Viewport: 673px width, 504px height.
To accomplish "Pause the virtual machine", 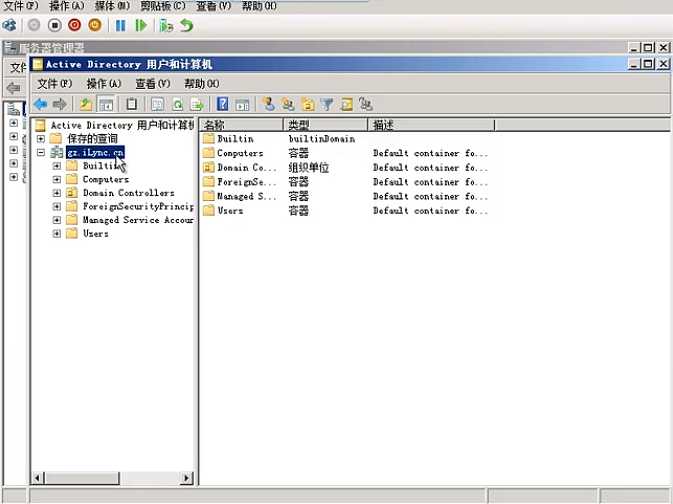I will pos(121,25).
